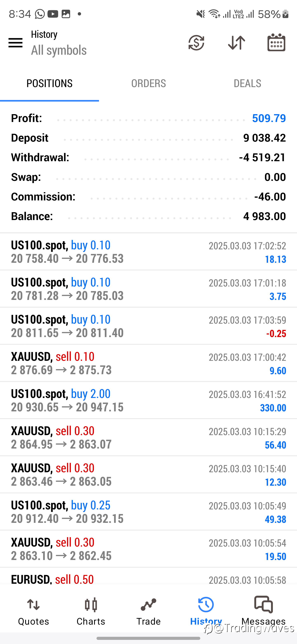Viewport: 297px width, 644px height.
Task: Open the Charts candlestick icon
Action: click(x=91, y=605)
